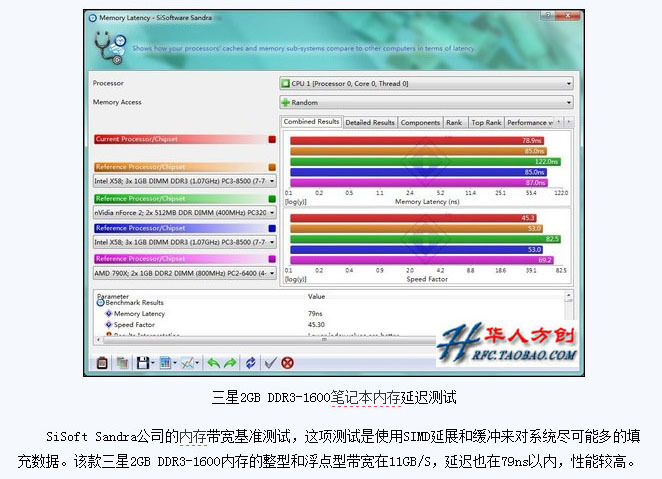
Task: Open the nVidia nForce 2 reference dropdown
Action: point(184,213)
